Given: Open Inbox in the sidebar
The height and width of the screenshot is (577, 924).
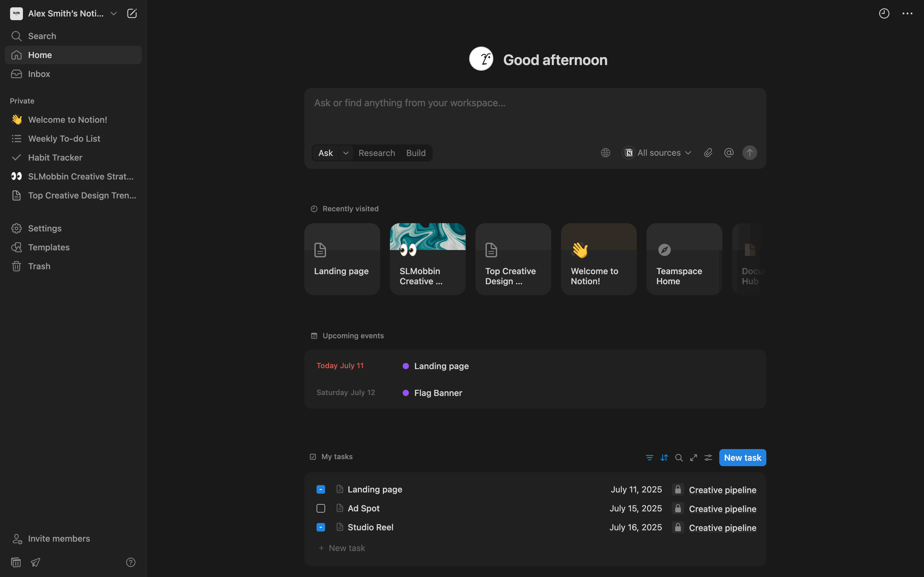Looking at the screenshot, I should (x=39, y=74).
